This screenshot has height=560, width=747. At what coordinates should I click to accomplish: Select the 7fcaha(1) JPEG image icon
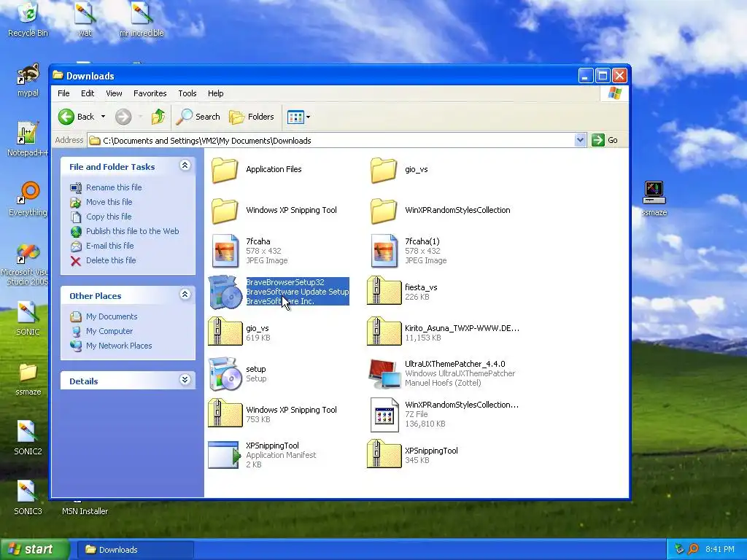[x=384, y=251]
